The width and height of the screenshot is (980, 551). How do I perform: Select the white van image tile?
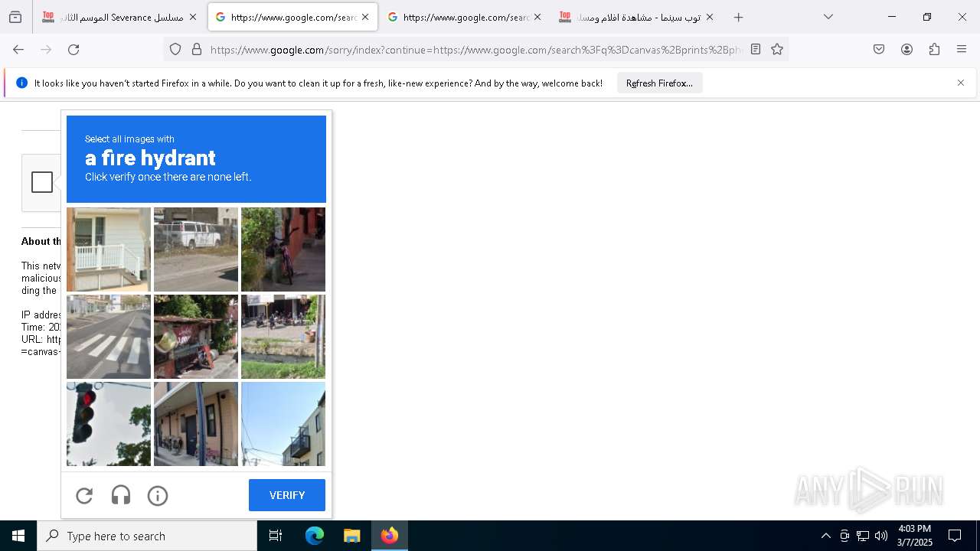click(196, 249)
